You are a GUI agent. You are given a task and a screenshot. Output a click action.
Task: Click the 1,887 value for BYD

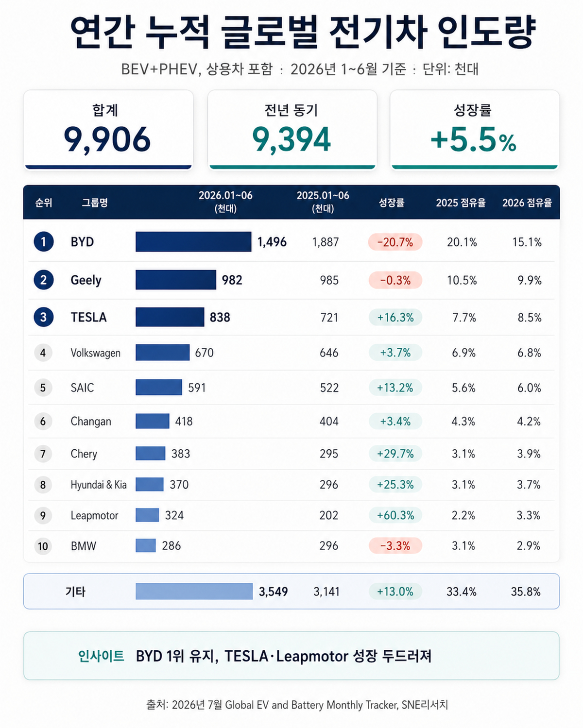click(x=326, y=242)
